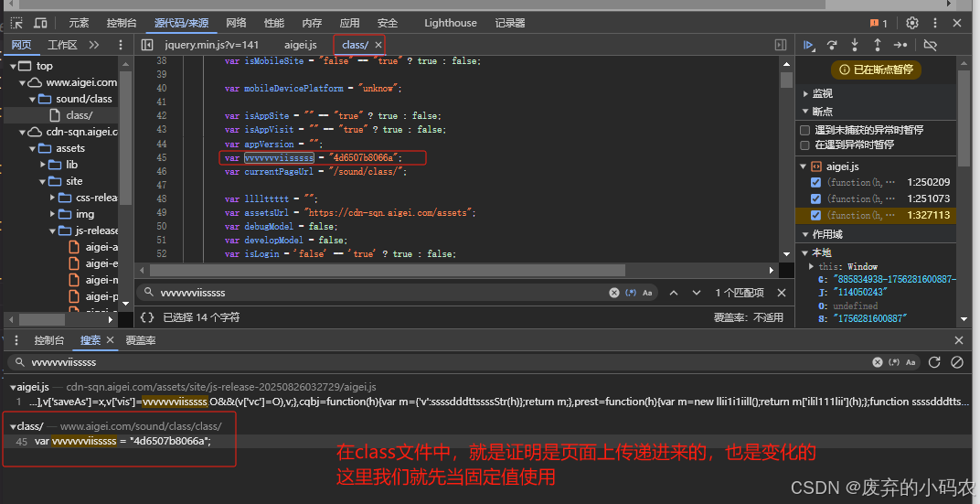
Task: Step into next function call
Action: coord(855,45)
